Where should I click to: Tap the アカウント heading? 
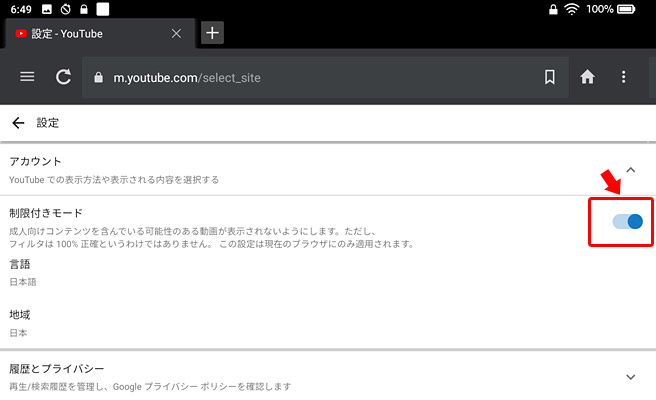pos(36,162)
